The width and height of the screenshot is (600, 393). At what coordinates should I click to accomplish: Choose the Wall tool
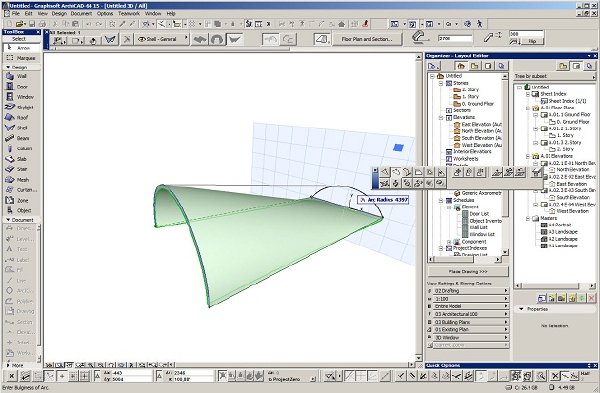click(x=22, y=76)
